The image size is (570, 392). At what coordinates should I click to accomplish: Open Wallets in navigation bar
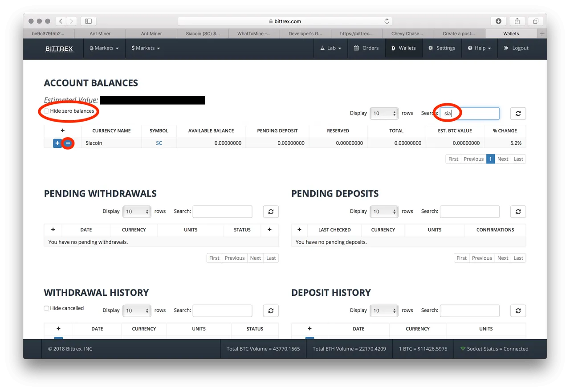coord(403,48)
